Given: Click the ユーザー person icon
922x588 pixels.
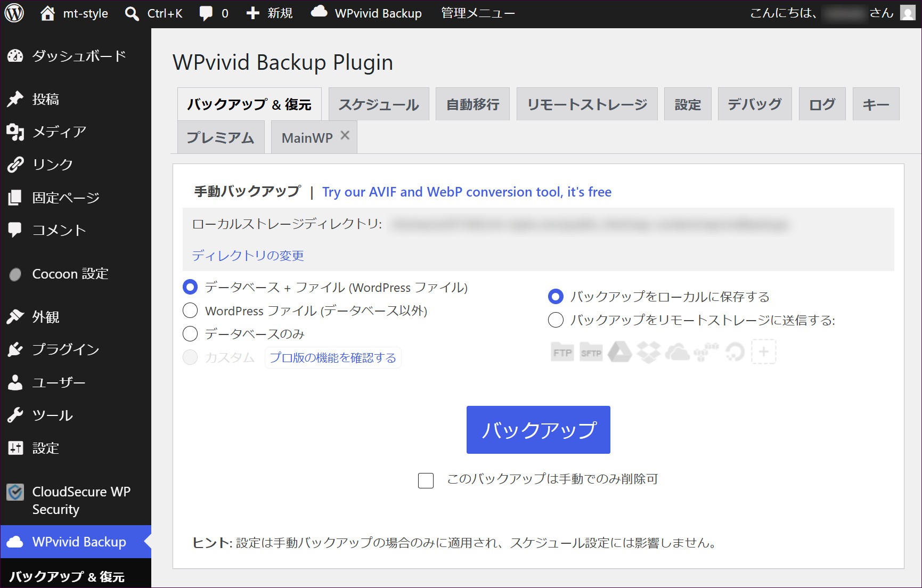Looking at the screenshot, I should 15,382.
